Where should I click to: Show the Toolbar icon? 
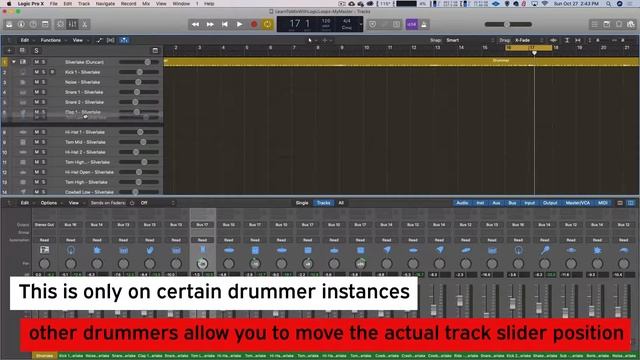click(45, 24)
